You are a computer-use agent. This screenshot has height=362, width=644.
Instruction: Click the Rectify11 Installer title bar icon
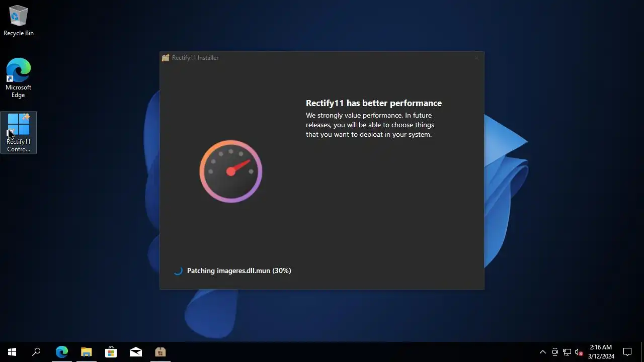click(166, 58)
